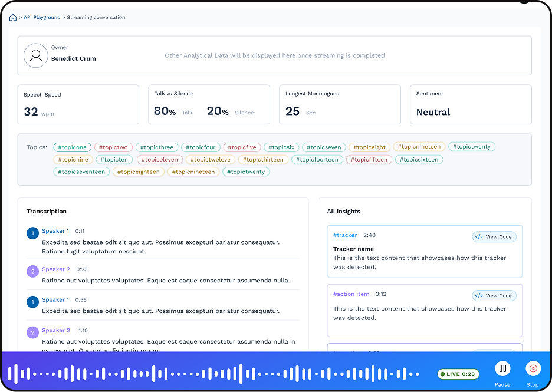Click Benedict Crum's owner avatar icon
Image resolution: width=552 pixels, height=392 pixels.
(x=35, y=55)
